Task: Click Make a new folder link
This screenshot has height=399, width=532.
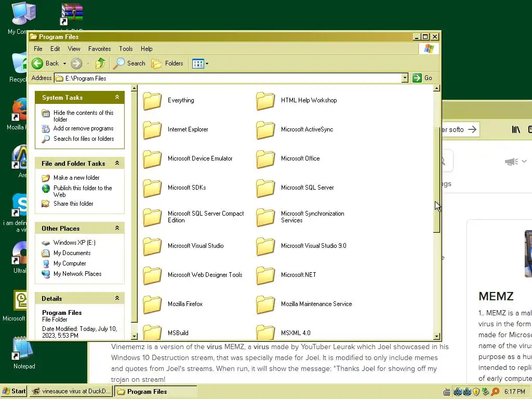Action: point(76,178)
